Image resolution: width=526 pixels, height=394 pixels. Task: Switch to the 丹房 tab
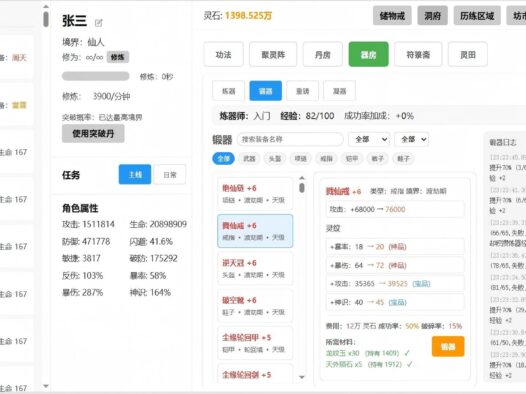(323, 54)
